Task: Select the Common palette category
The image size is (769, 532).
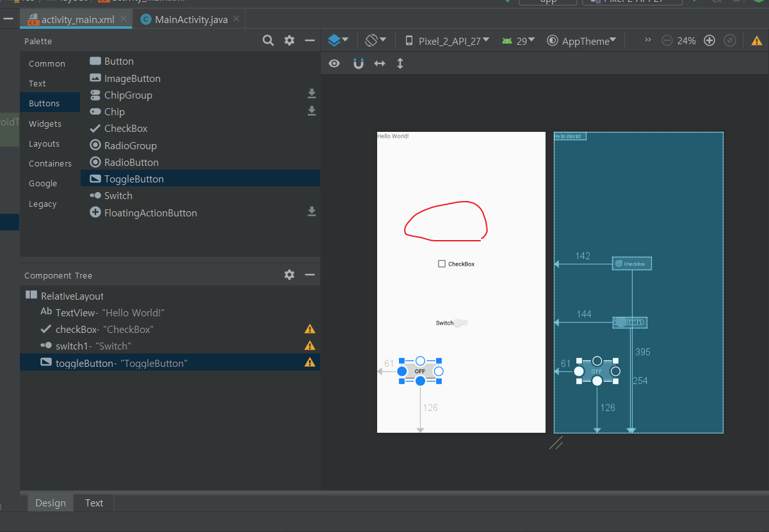Action: 50,63
